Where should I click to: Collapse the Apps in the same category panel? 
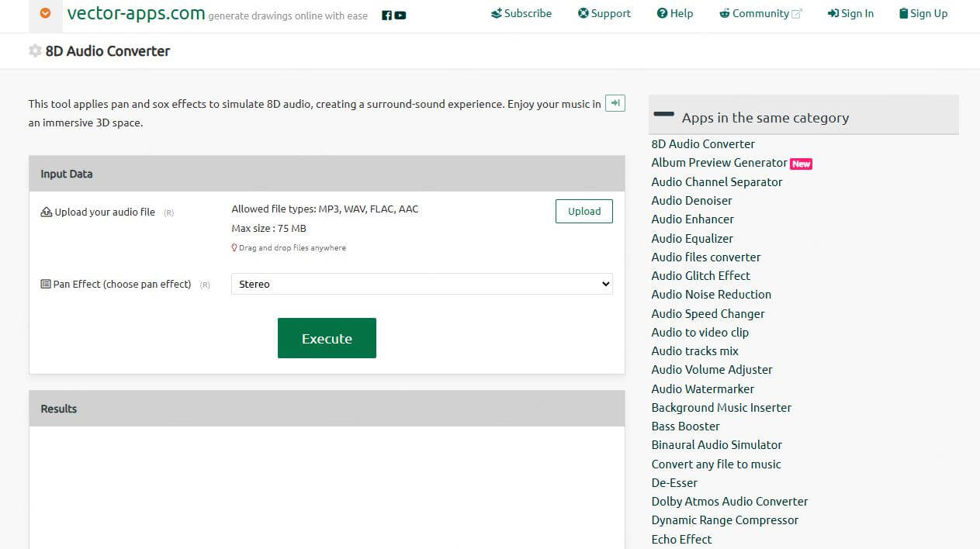664,115
